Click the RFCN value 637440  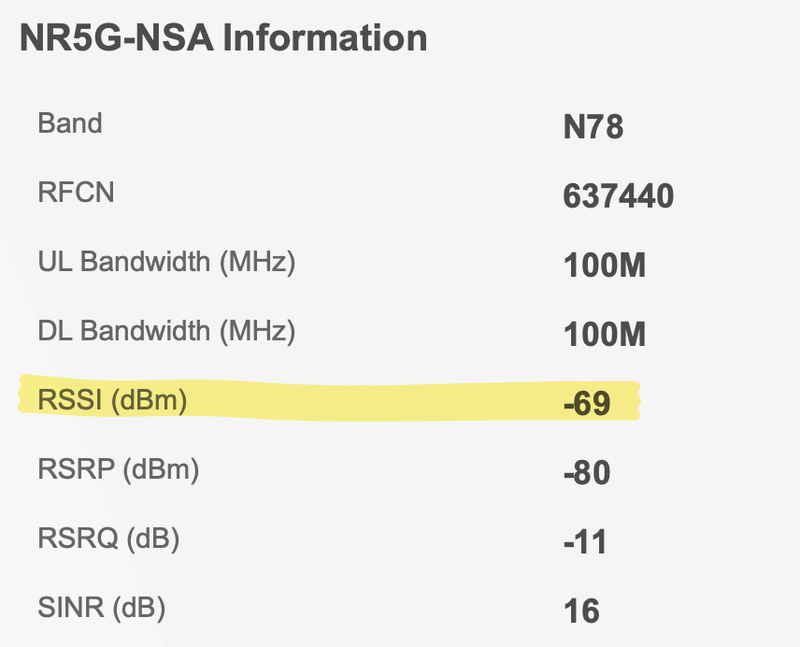click(x=618, y=197)
